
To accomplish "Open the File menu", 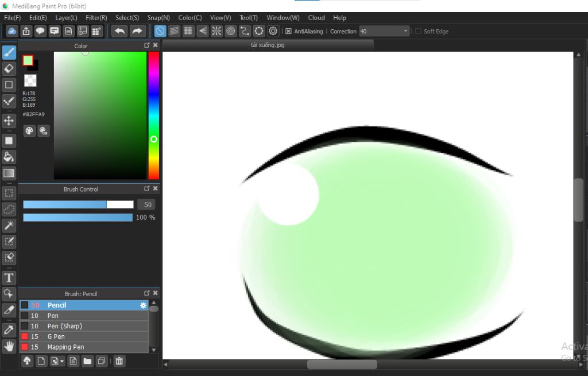I will (13, 18).
